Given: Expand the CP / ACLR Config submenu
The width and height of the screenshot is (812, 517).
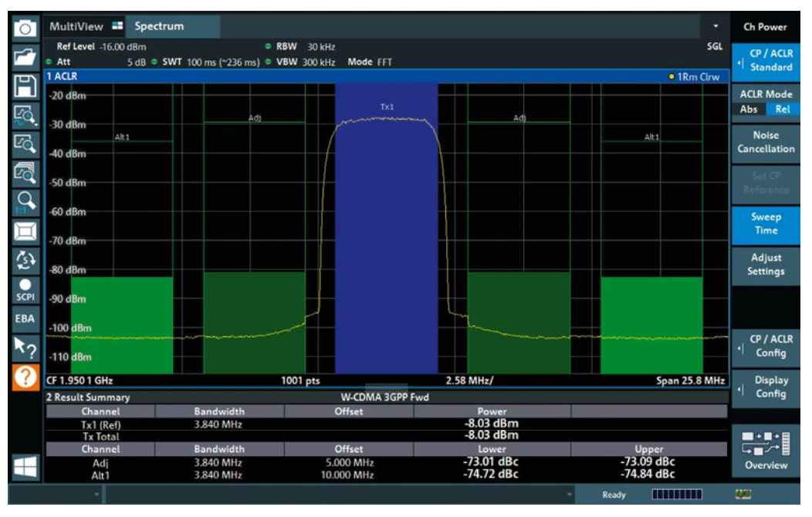Looking at the screenshot, I should 765,346.
